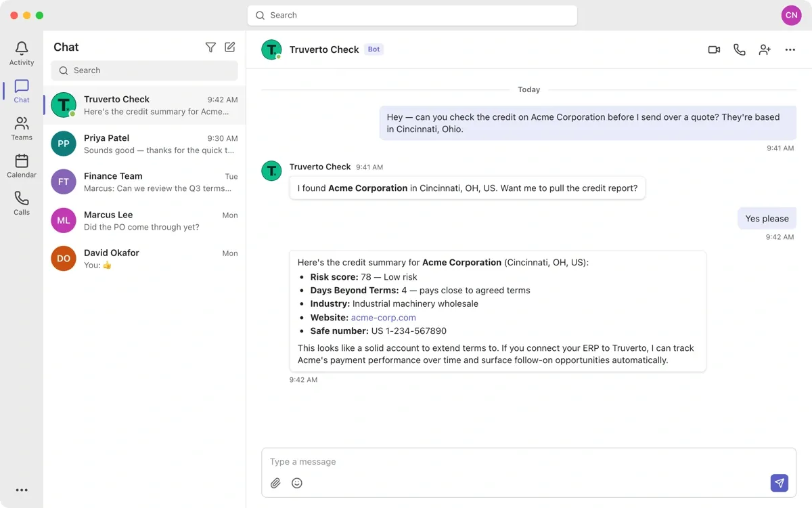
Task: Open the CN profile avatar
Action: (x=791, y=15)
